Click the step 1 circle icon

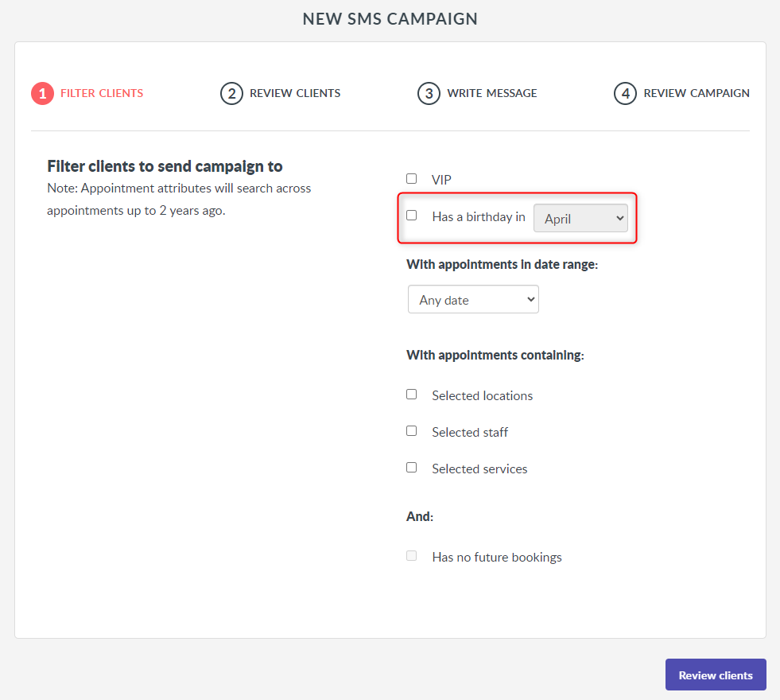pos(42,94)
